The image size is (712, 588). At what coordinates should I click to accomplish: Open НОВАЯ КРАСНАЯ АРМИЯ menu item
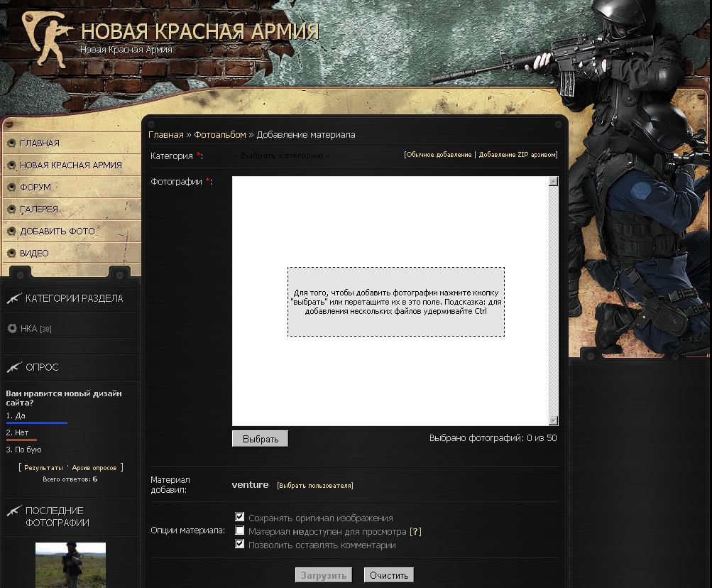[71, 165]
